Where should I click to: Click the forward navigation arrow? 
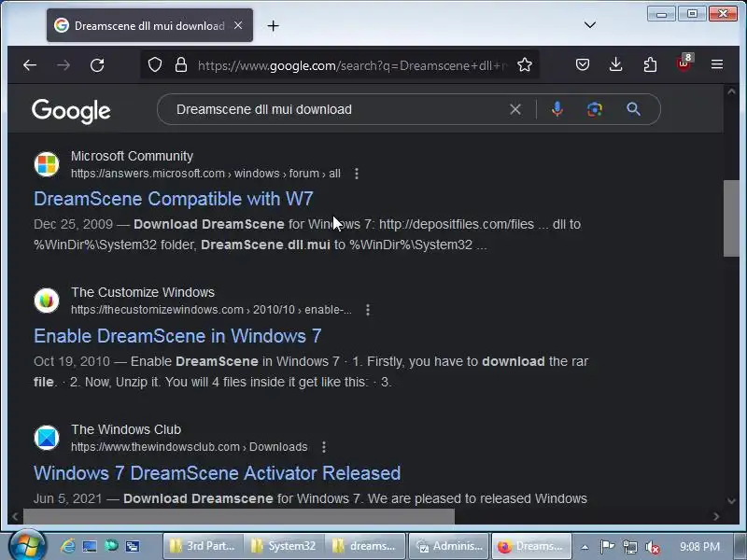point(63,64)
